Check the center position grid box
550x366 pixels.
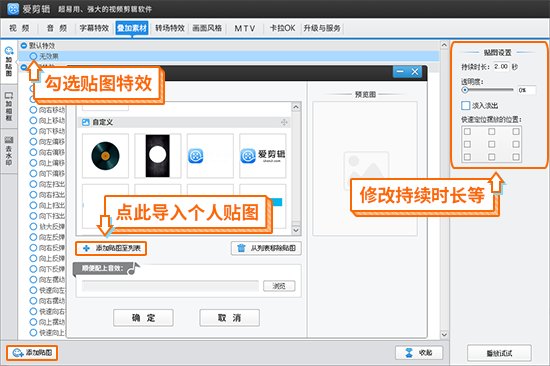[x=491, y=144]
